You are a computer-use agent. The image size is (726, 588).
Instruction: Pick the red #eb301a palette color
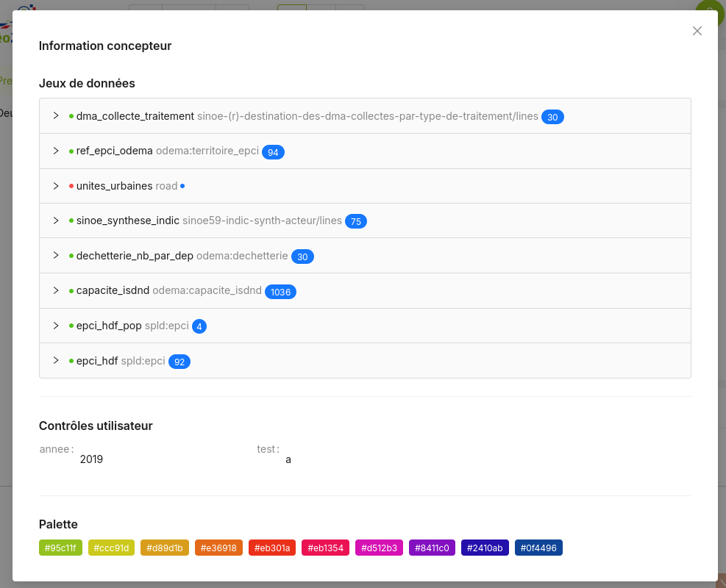272,548
